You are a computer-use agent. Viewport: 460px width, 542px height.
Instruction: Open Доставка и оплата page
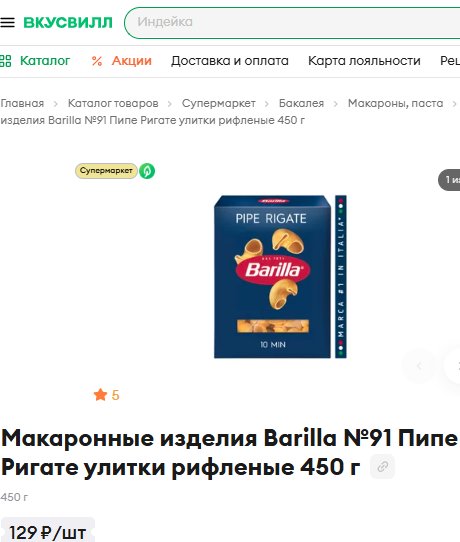[230, 61]
